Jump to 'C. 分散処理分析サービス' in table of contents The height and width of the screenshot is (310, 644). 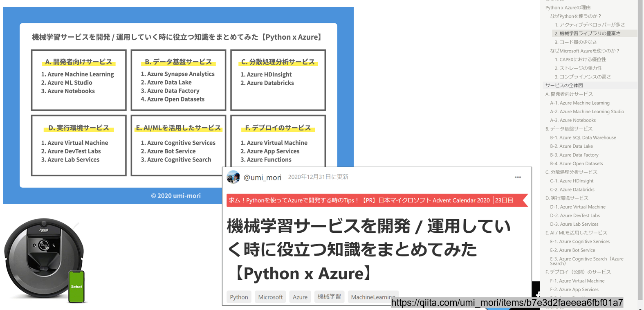572,172
